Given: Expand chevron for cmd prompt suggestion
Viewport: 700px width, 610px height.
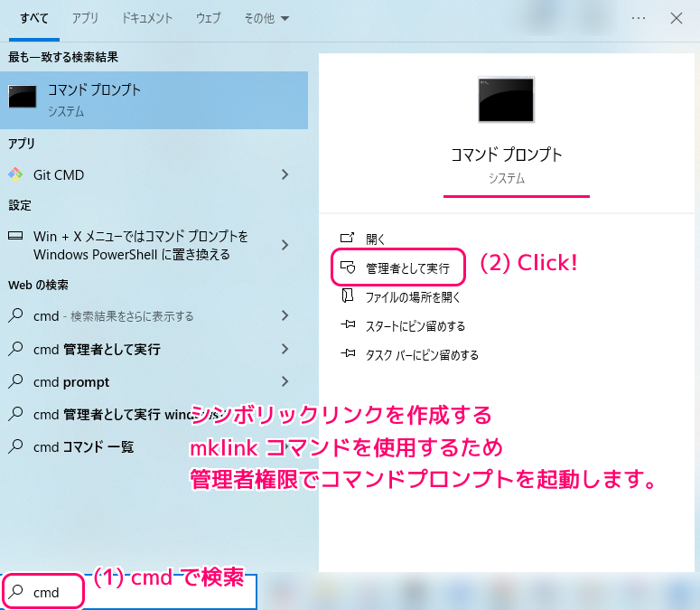Looking at the screenshot, I should [285, 381].
